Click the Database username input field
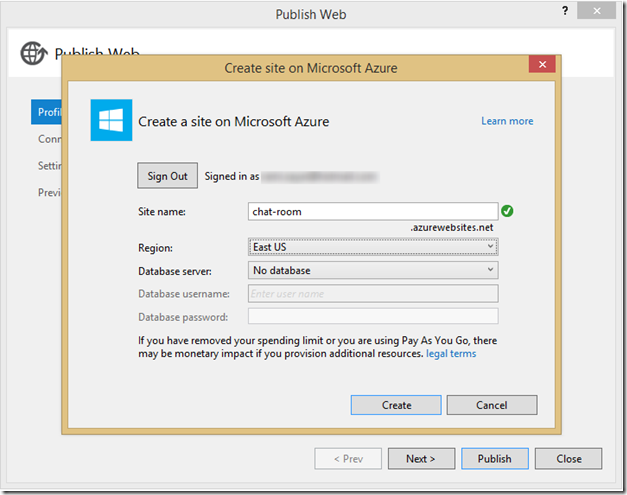Screen dimensions: 627x495 (373, 293)
